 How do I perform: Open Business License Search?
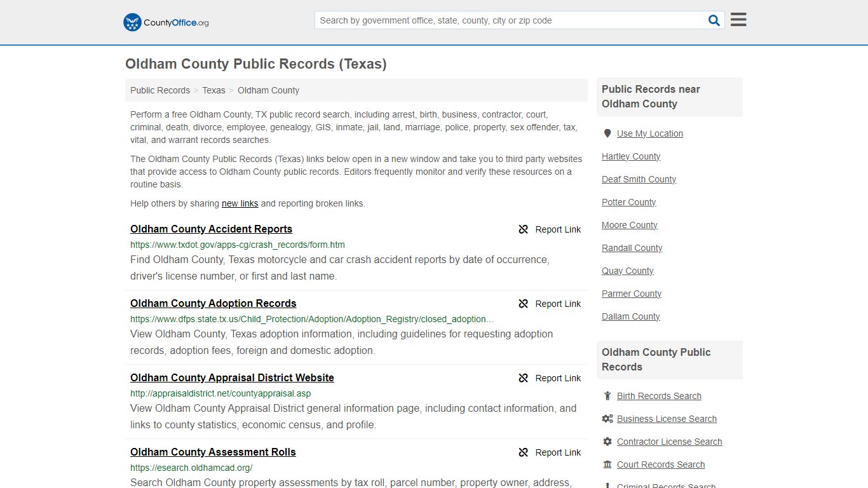click(x=667, y=419)
